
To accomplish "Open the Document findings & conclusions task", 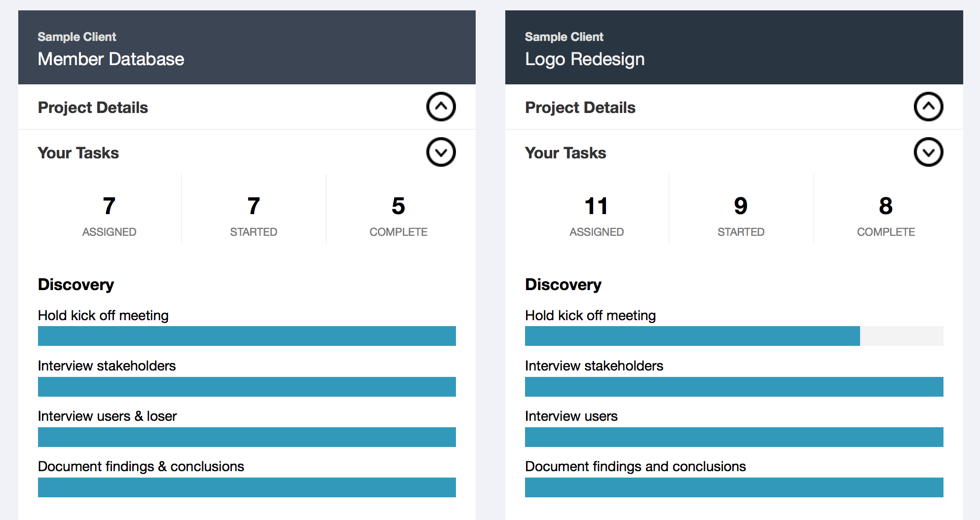I will [141, 466].
